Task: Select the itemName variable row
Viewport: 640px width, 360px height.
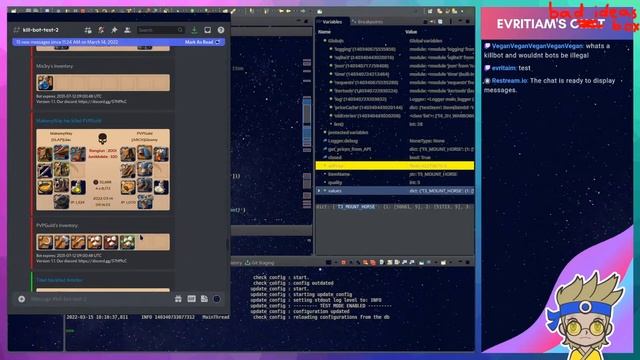Action: pyautogui.click(x=395, y=174)
